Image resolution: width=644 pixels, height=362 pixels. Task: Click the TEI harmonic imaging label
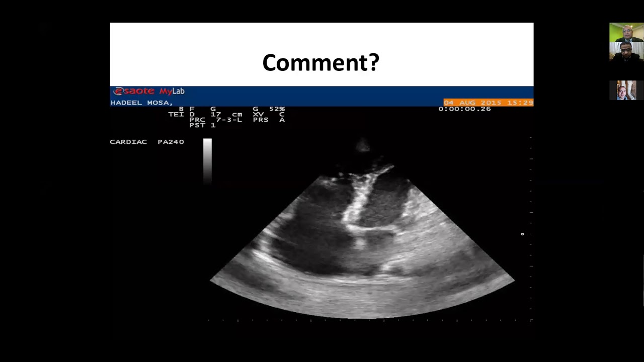(176, 114)
